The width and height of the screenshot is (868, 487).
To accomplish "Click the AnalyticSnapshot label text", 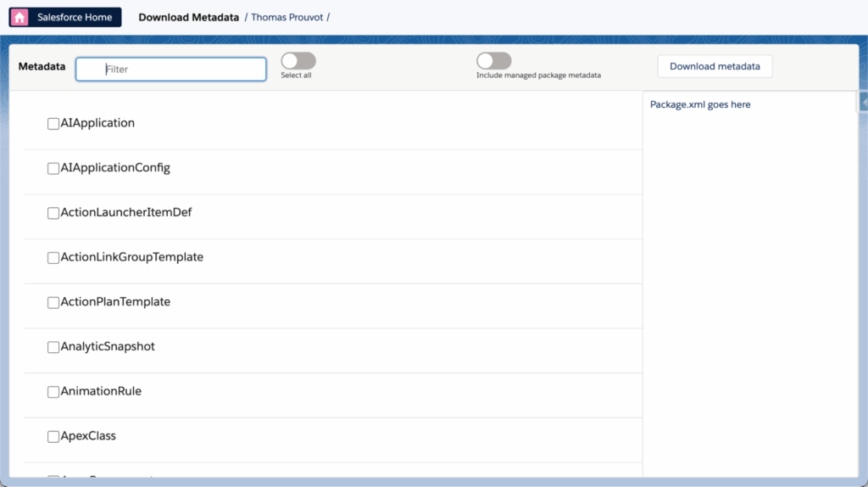I will point(108,347).
